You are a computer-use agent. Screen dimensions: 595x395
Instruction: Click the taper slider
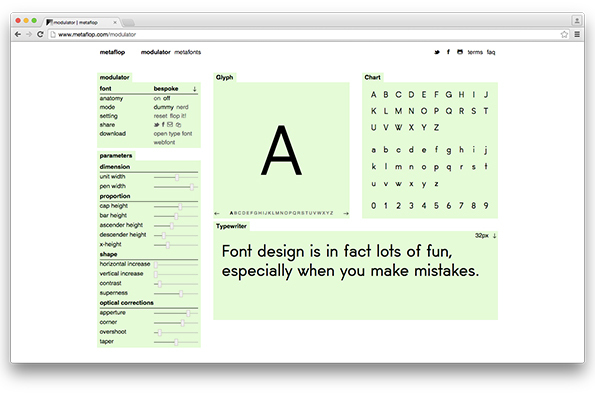click(x=176, y=342)
